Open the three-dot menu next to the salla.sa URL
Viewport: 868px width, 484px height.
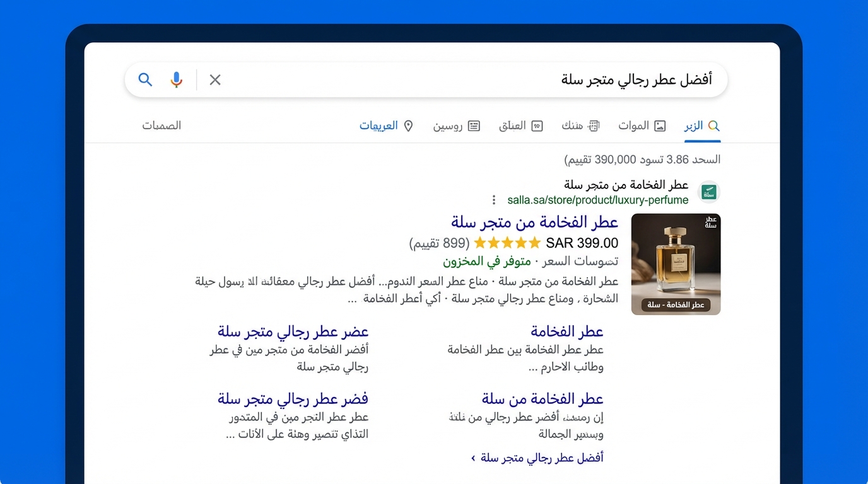point(493,199)
